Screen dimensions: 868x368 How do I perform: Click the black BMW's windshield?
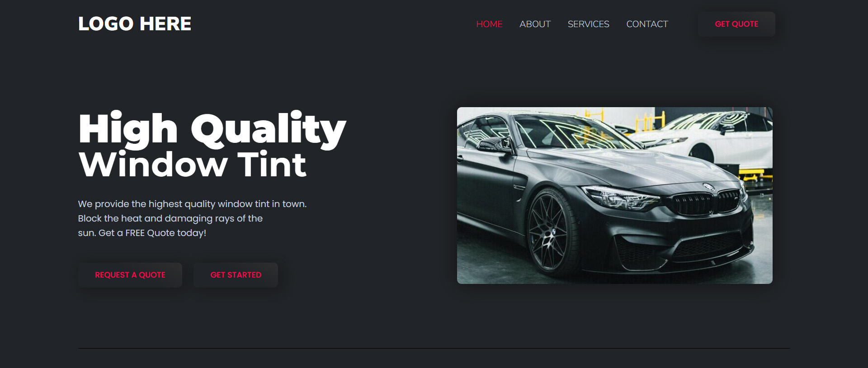coord(574,131)
